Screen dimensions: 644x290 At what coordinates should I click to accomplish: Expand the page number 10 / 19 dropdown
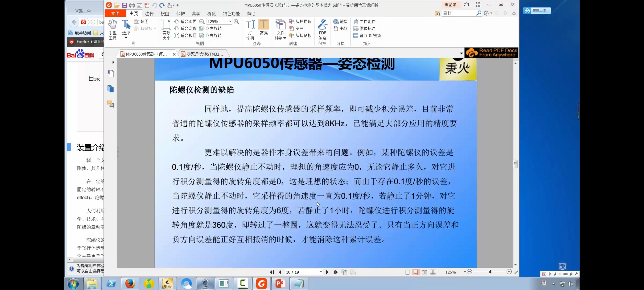click(x=321, y=272)
